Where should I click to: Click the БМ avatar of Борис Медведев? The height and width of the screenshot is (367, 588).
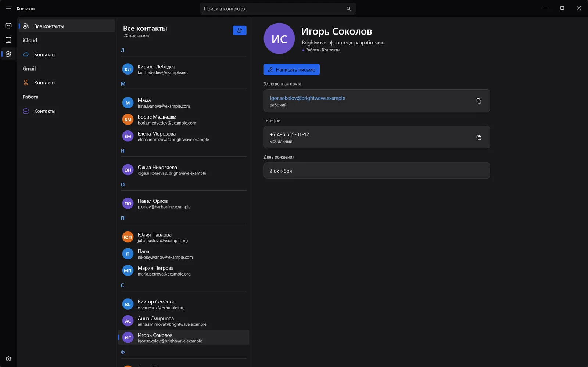128,119
